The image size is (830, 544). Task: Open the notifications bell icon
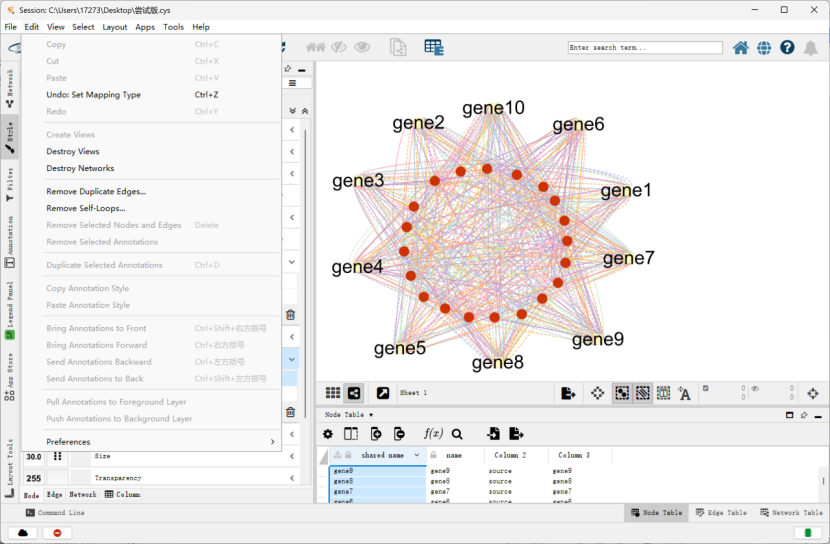tap(810, 48)
